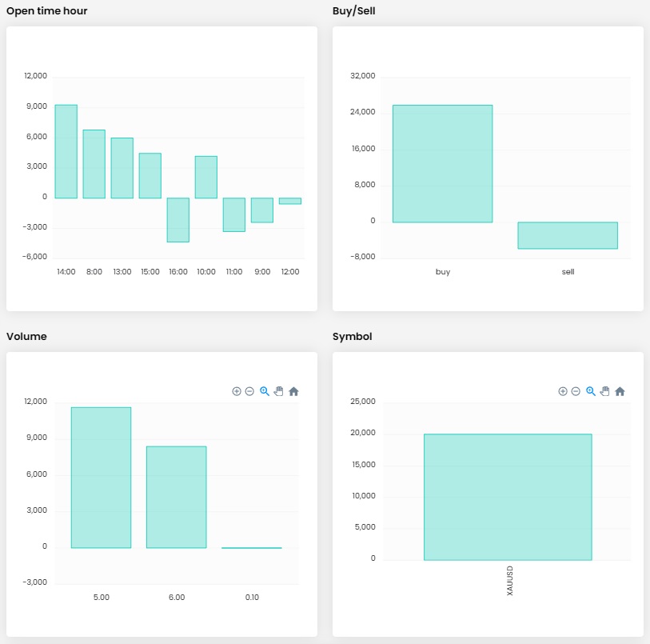Click zoom in icon on Symbol chart
The image size is (650, 644).
pyautogui.click(x=563, y=391)
